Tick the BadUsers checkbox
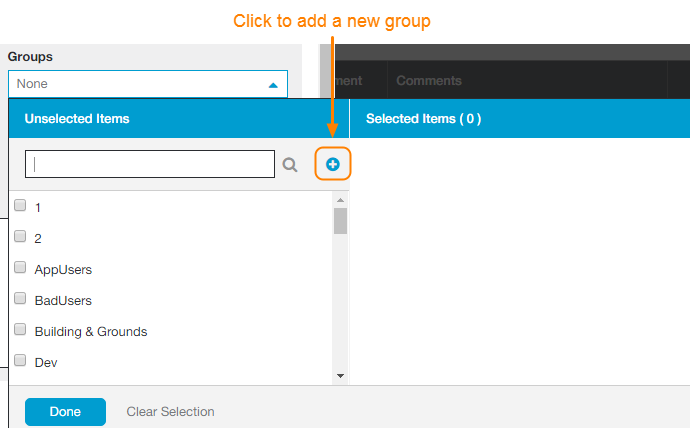The image size is (696, 437). 20,299
